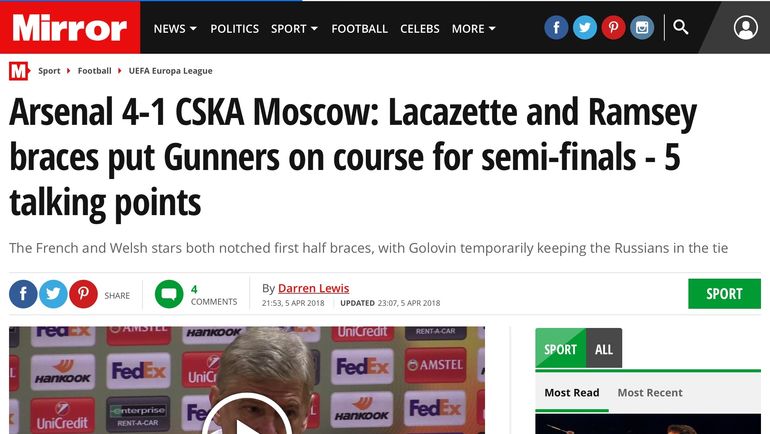The image size is (770, 434).
Task: Open Mirror's Facebook page in header
Action: click(556, 28)
